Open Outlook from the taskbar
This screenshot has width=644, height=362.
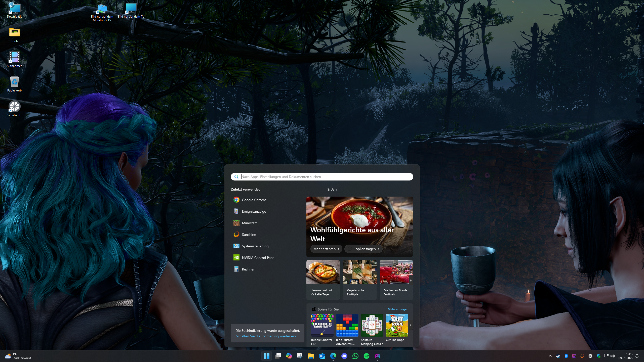tap(322, 356)
